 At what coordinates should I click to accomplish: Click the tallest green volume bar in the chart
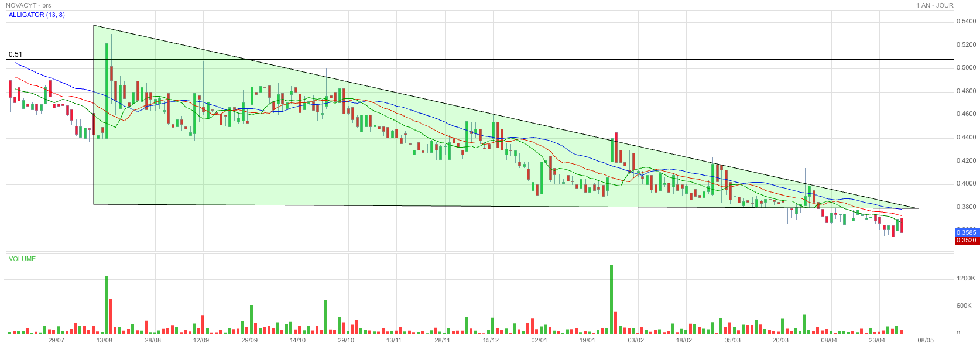tap(611, 300)
